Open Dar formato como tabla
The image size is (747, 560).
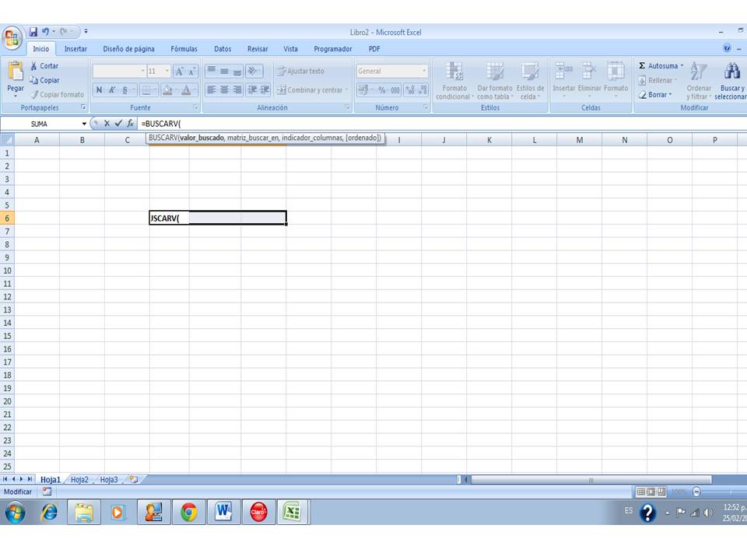point(495,80)
